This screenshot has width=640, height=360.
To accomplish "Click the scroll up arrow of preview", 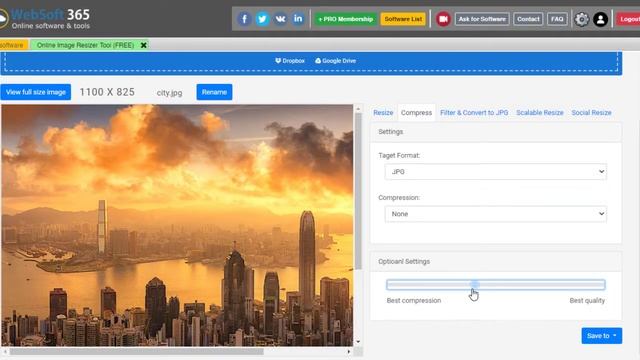I will pyautogui.click(x=358, y=109).
